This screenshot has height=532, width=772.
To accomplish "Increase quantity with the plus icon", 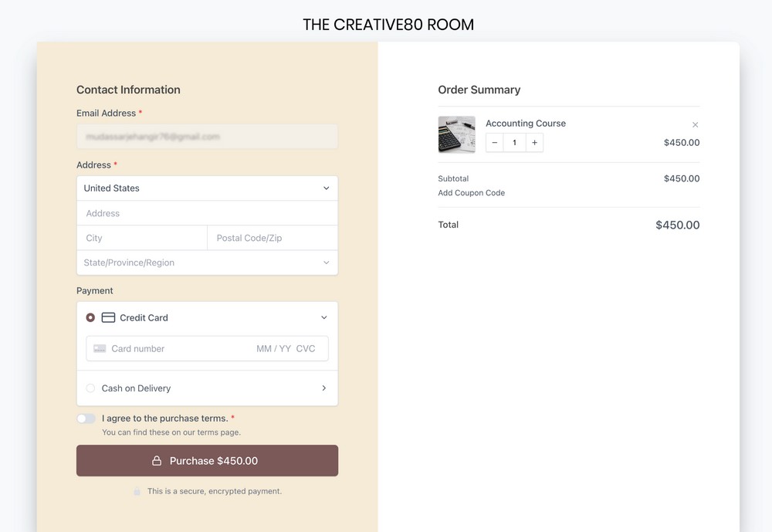I will (534, 142).
